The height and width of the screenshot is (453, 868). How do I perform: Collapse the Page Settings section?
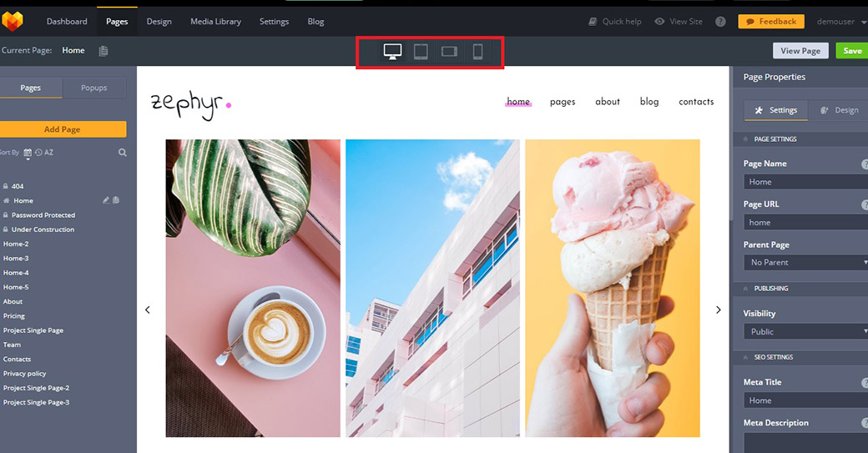coord(745,139)
